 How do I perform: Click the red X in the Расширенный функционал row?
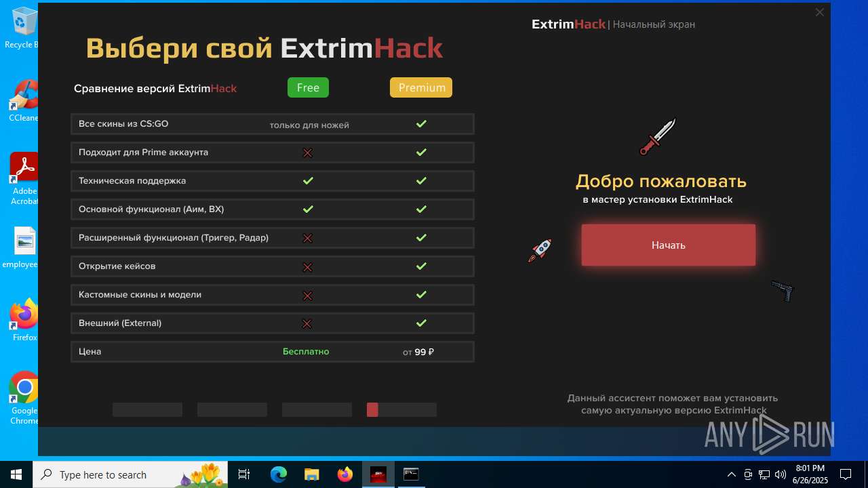[307, 238]
